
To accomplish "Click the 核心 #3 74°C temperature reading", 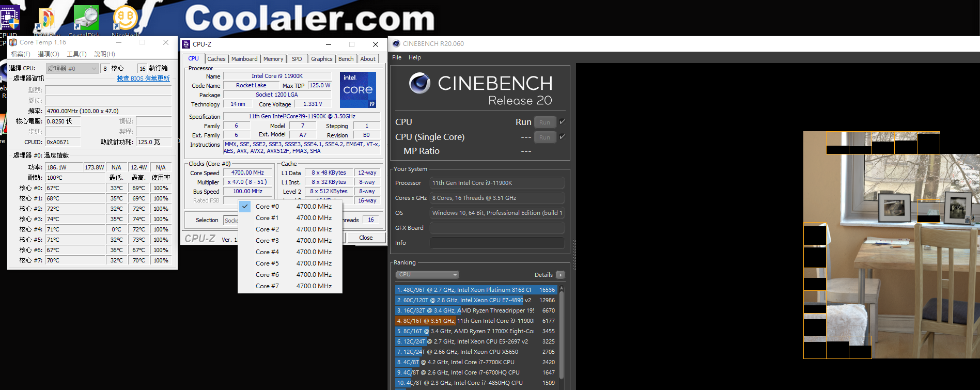I will [75, 219].
